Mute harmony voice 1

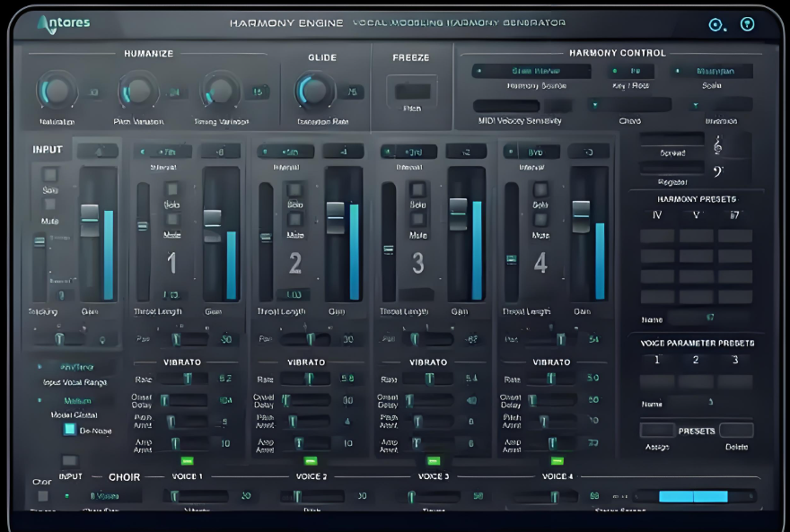pos(172,219)
